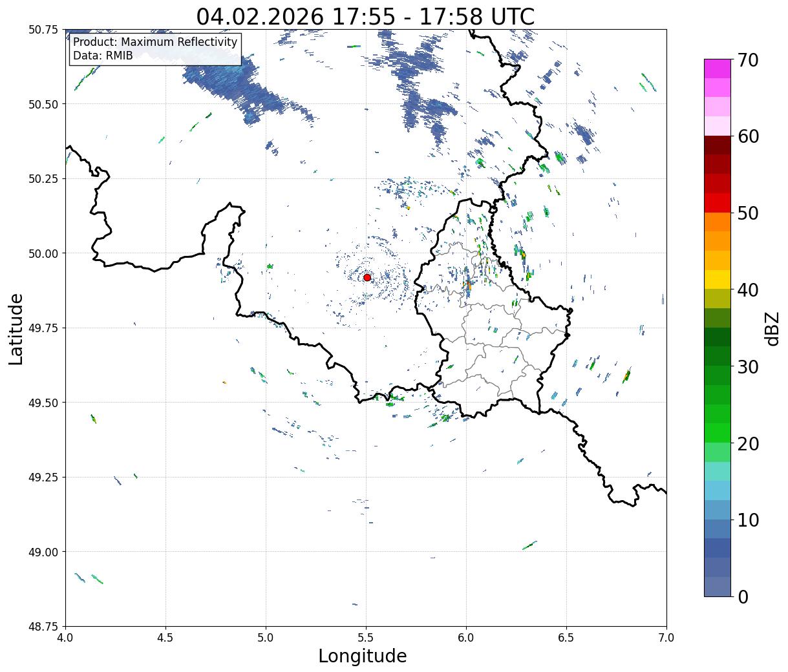Click the latitude tick label 50.25

coord(43,179)
